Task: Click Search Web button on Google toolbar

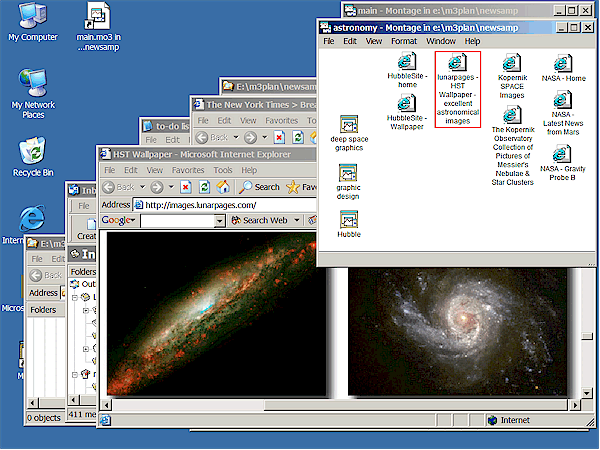Action: [x=259, y=220]
